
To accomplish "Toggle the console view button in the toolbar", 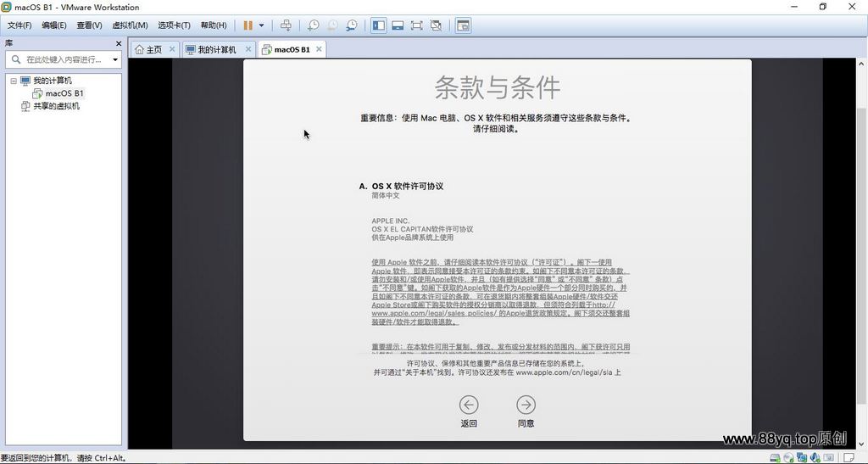I will pos(464,25).
